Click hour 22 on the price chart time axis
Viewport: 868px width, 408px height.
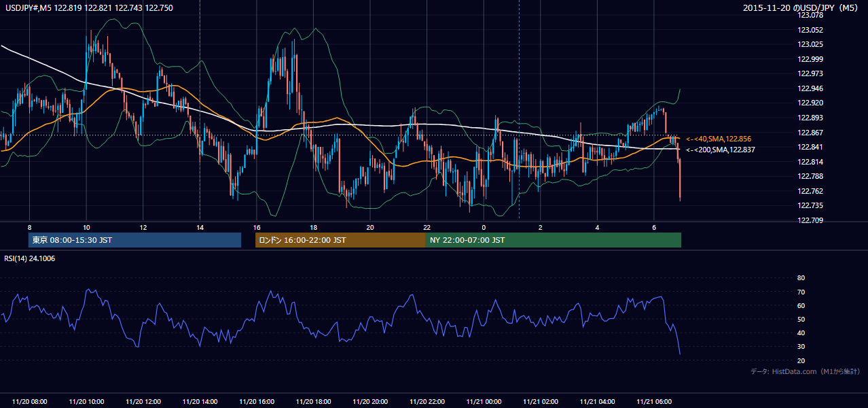427,227
